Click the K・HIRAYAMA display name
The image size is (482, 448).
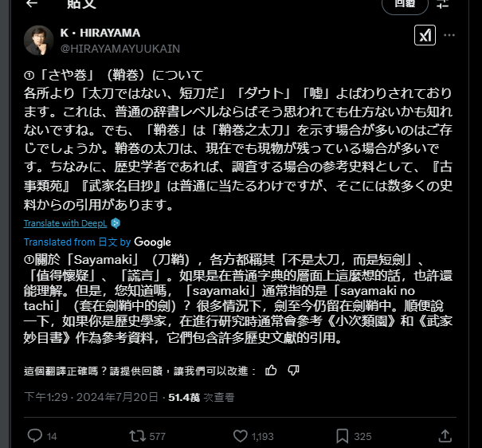(x=100, y=33)
